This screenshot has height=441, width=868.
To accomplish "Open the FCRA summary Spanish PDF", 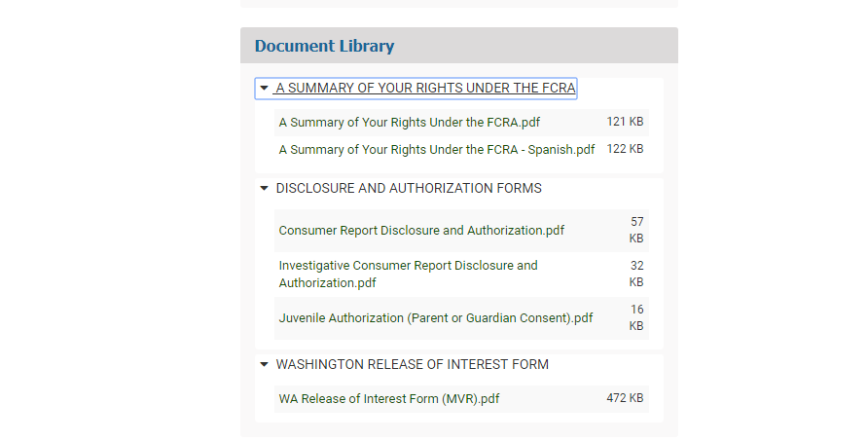I will tap(436, 150).
